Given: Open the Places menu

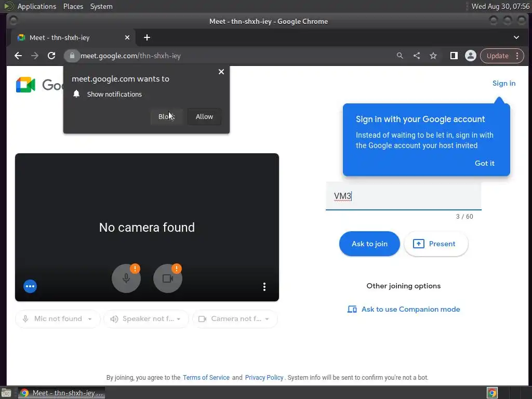Looking at the screenshot, I should pos(73,6).
